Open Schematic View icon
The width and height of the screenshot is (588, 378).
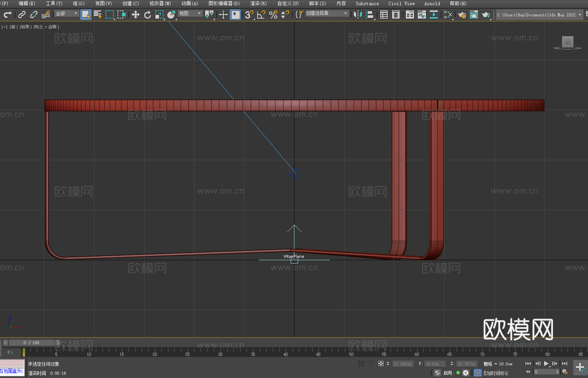tap(448, 14)
